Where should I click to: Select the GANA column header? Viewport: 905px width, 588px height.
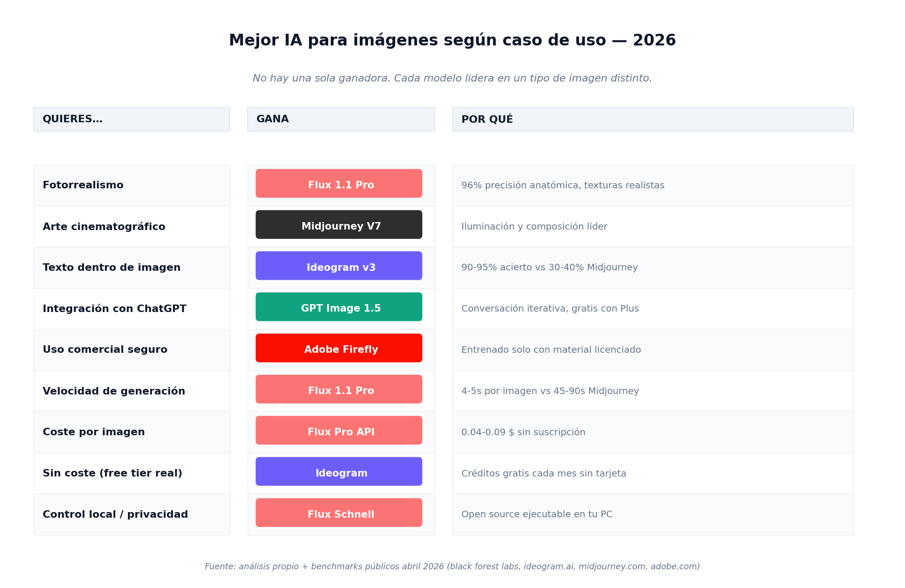tap(341, 119)
